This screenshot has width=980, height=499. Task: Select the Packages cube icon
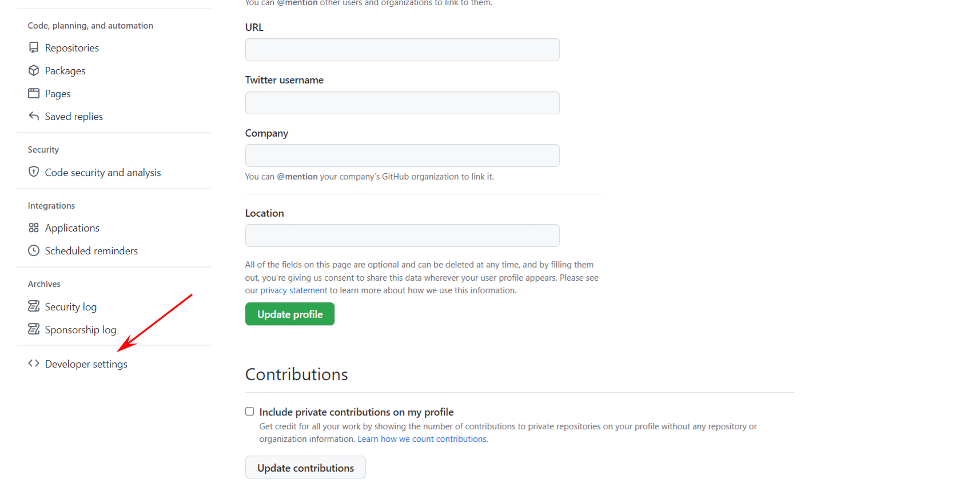[34, 70]
